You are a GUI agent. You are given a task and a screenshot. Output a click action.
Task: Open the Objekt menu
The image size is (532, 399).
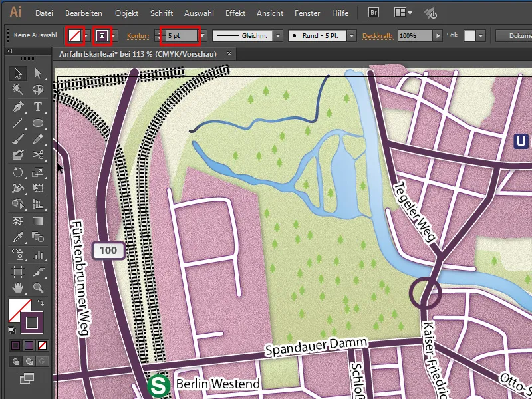(x=126, y=13)
